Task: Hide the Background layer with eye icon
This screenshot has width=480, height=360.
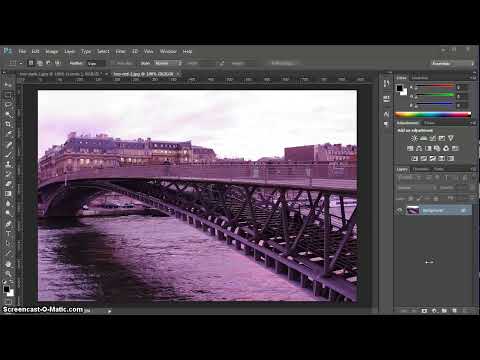Action: tap(400, 210)
